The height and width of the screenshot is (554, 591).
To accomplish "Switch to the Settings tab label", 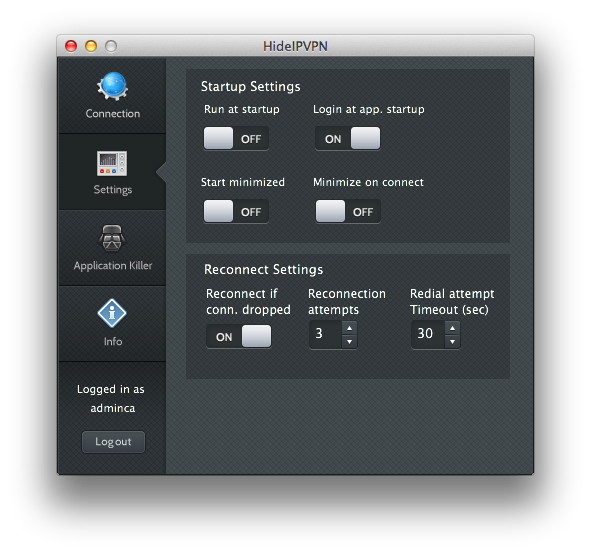I will tap(113, 190).
